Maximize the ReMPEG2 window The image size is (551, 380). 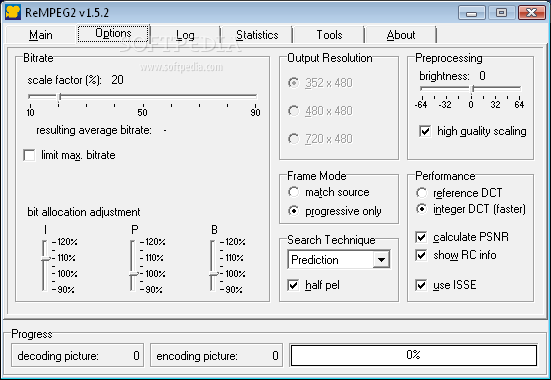pos(501,13)
